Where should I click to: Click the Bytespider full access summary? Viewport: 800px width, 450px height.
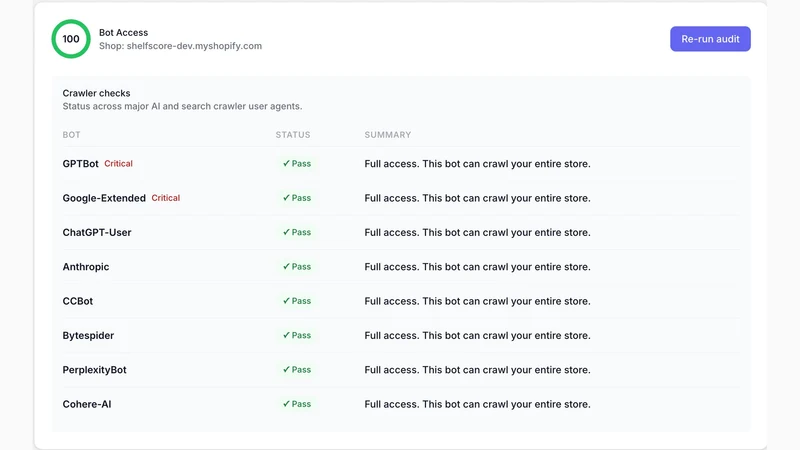pos(478,335)
